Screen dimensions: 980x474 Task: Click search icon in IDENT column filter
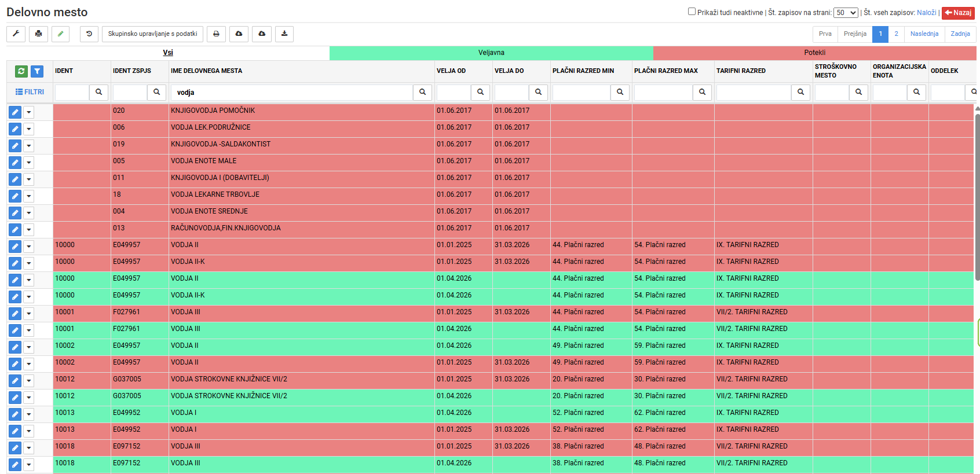tap(98, 92)
